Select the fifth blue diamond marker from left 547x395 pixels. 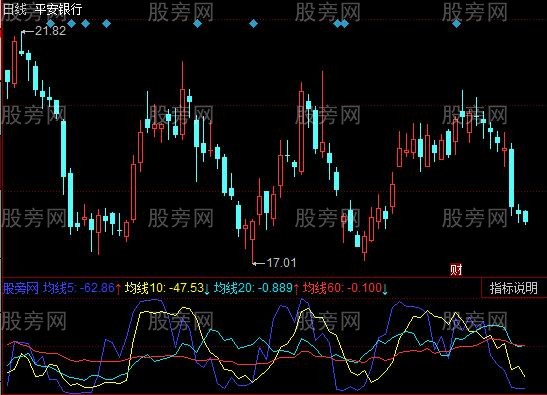(x=197, y=23)
